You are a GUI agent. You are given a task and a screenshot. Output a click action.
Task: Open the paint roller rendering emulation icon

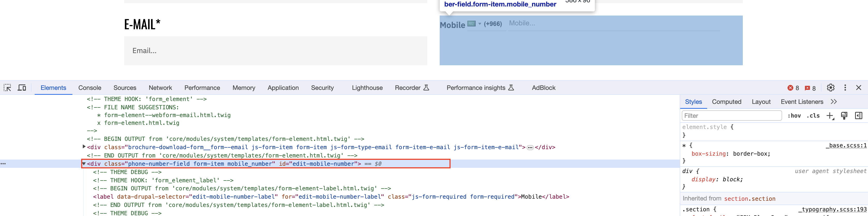[844, 116]
